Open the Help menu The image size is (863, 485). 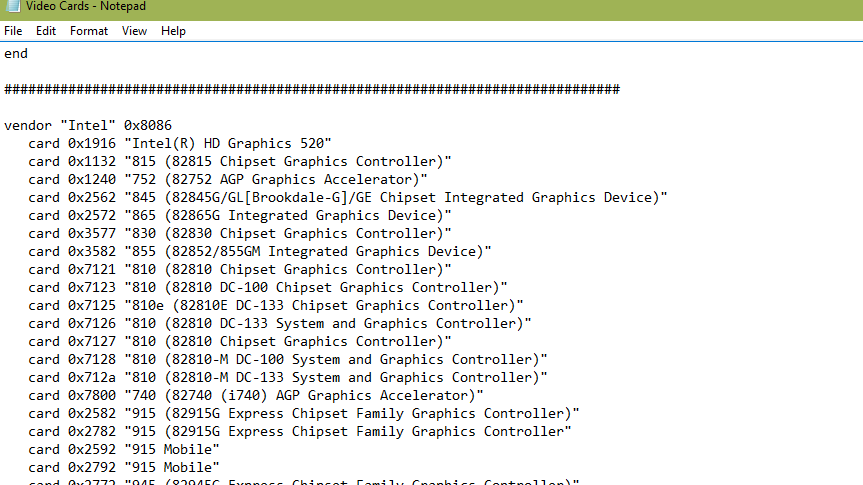tap(173, 31)
